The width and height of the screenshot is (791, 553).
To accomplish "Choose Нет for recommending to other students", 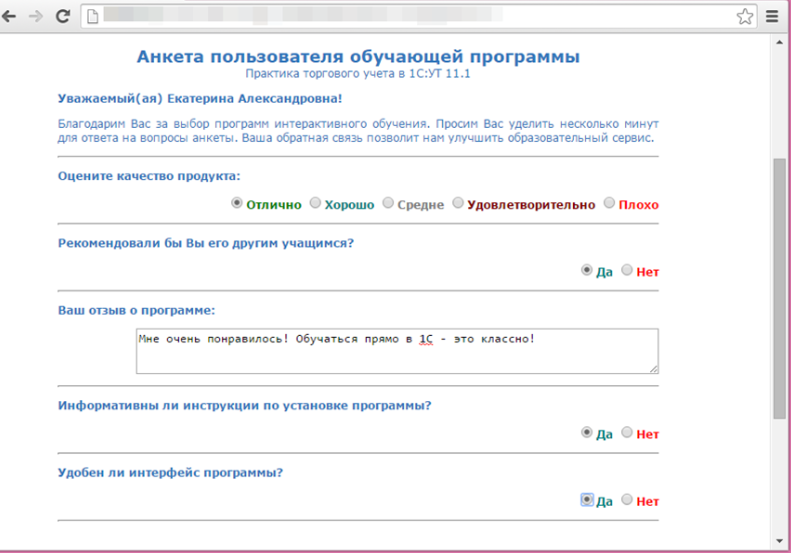I will point(627,270).
